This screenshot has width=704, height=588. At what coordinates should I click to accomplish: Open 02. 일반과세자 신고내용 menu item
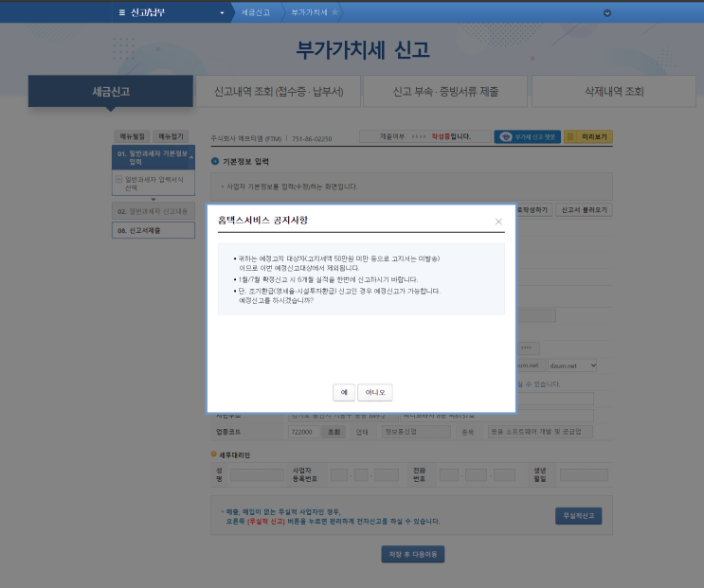[x=153, y=211]
